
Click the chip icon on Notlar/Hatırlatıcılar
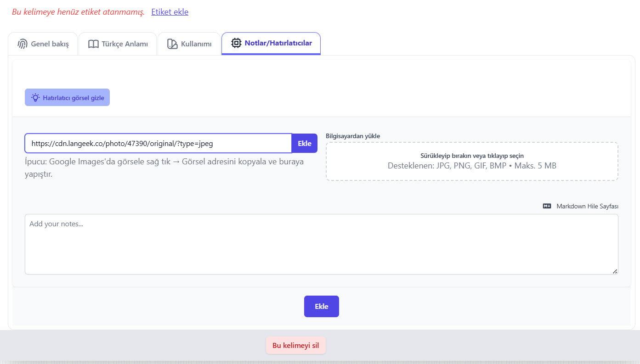point(236,43)
